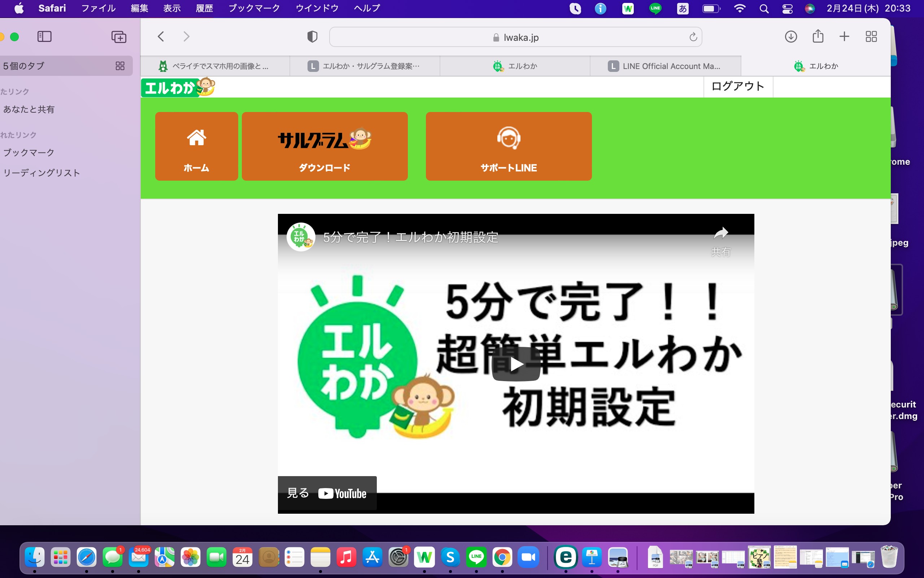The image size is (924, 578).
Task: Open Spotlight search
Action: pyautogui.click(x=764, y=8)
